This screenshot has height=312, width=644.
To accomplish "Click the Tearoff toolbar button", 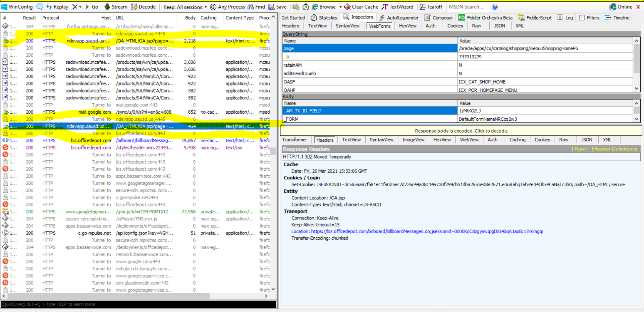I will pos(431,7).
